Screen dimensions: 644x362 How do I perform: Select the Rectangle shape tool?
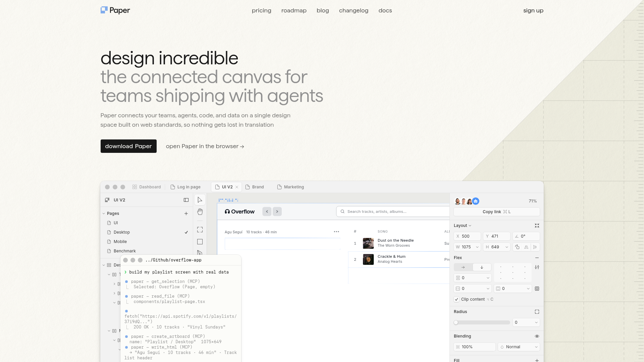pos(200,242)
